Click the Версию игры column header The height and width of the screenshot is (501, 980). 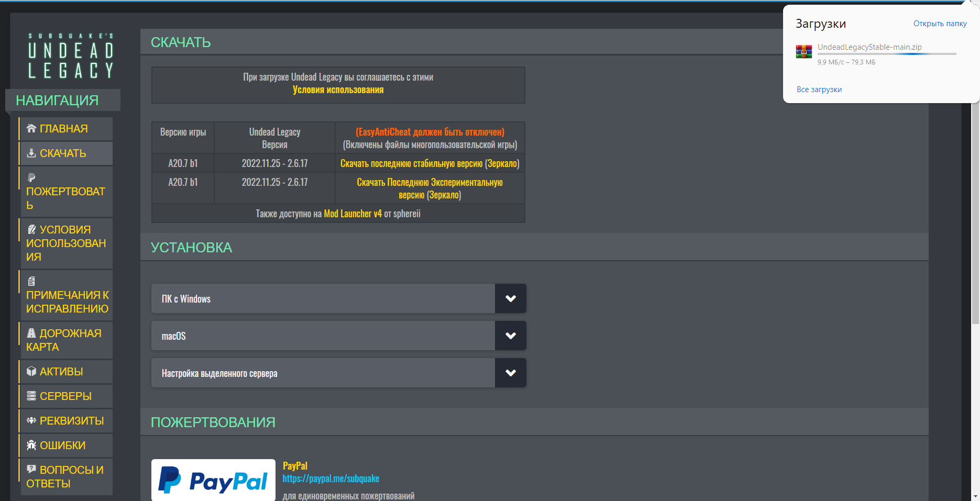[183, 132]
